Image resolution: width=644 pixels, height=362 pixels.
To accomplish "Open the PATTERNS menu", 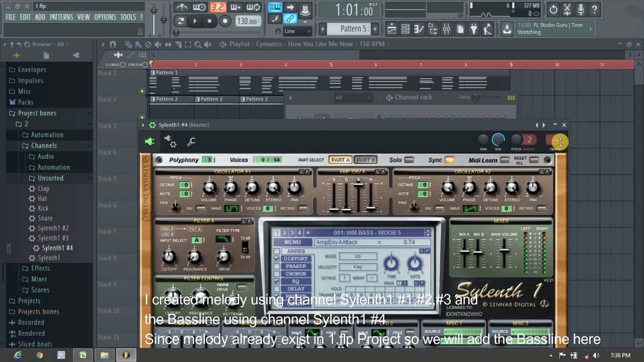I will (x=61, y=17).
